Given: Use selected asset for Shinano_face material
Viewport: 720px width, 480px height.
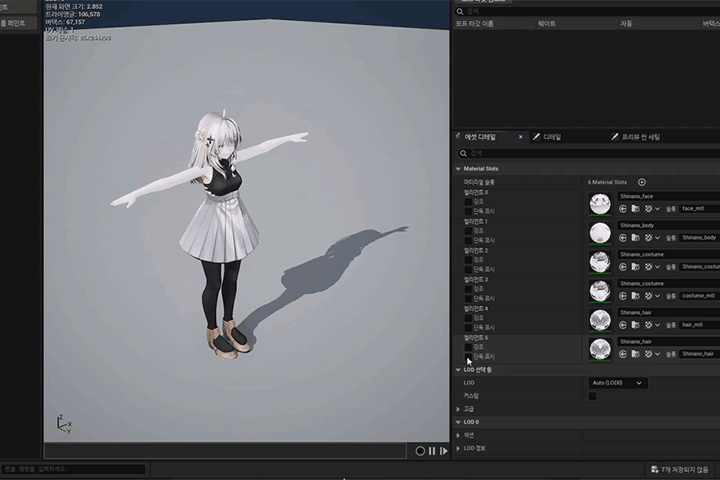Looking at the screenshot, I should (x=623, y=209).
